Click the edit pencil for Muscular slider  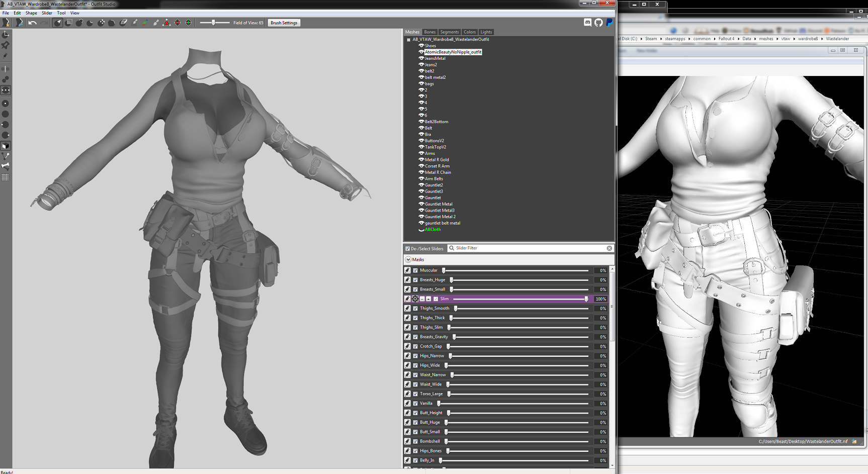[407, 270]
